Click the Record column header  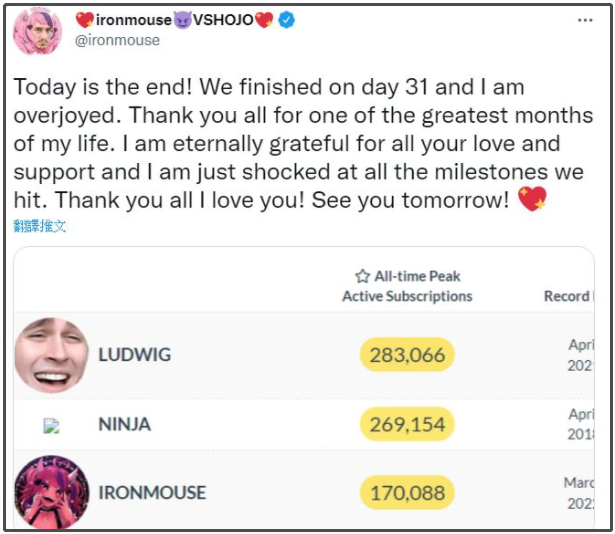pos(566,296)
